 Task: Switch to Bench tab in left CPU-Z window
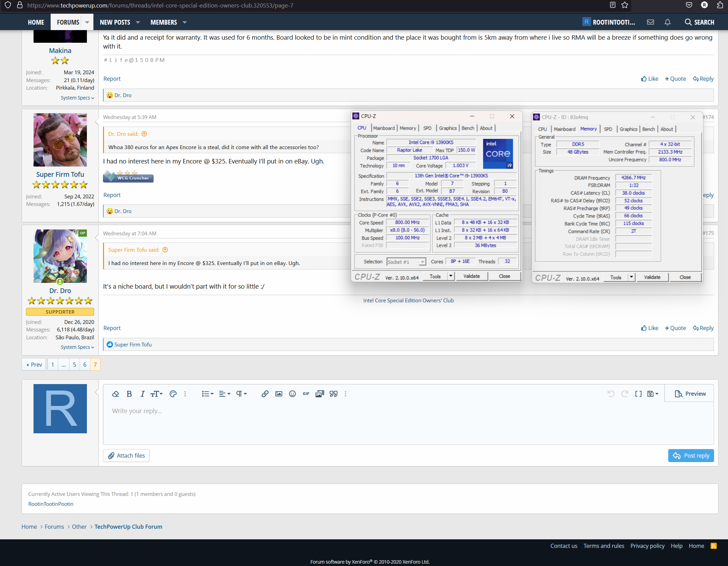click(468, 128)
